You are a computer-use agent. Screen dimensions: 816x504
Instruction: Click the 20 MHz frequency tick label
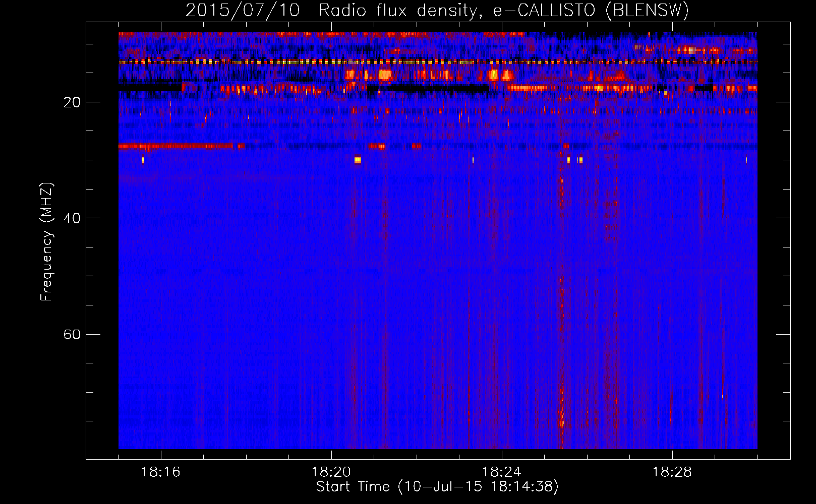tap(72, 102)
